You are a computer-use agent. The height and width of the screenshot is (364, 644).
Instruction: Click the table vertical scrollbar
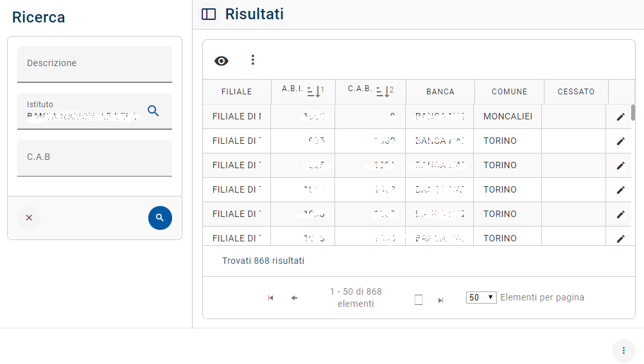[x=633, y=113]
